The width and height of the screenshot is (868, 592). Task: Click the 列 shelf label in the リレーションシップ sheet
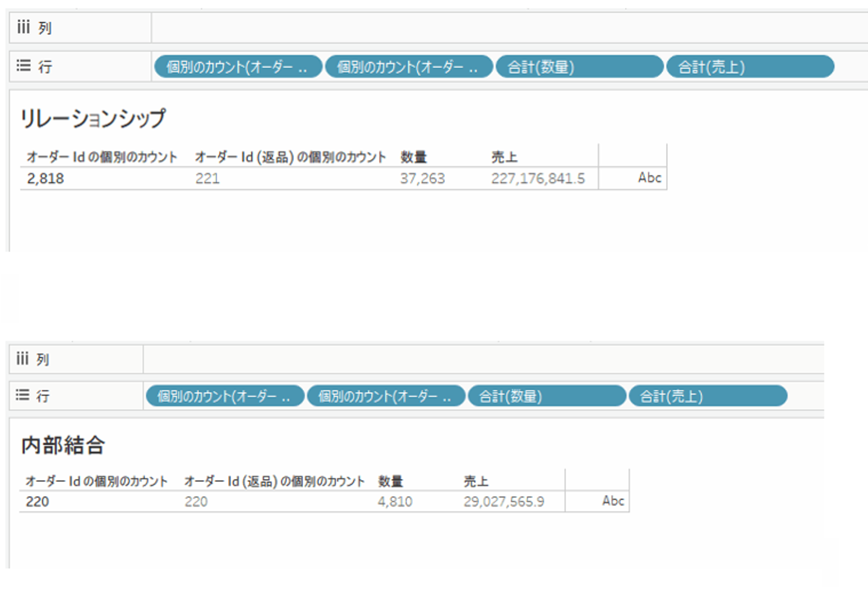point(45,29)
